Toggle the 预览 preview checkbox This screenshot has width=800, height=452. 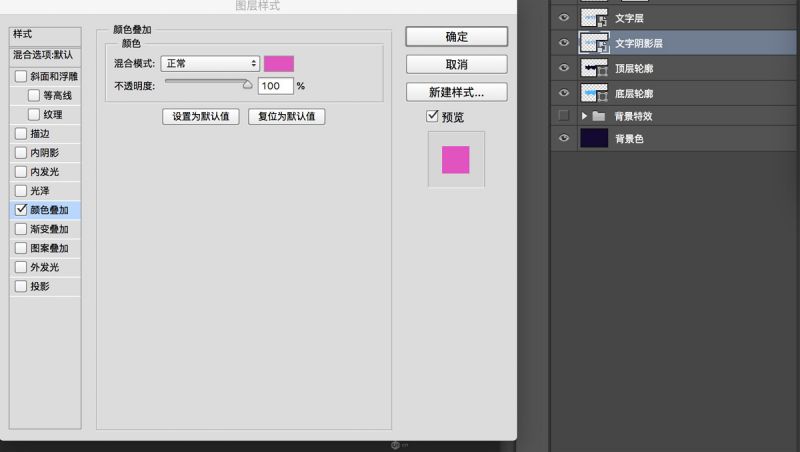coord(432,117)
